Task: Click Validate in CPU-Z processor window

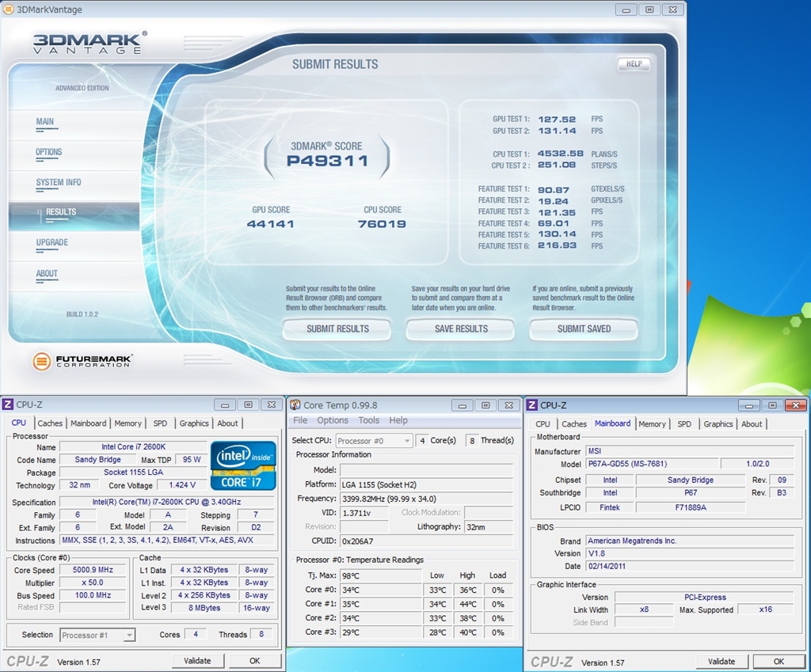Action: point(197,661)
